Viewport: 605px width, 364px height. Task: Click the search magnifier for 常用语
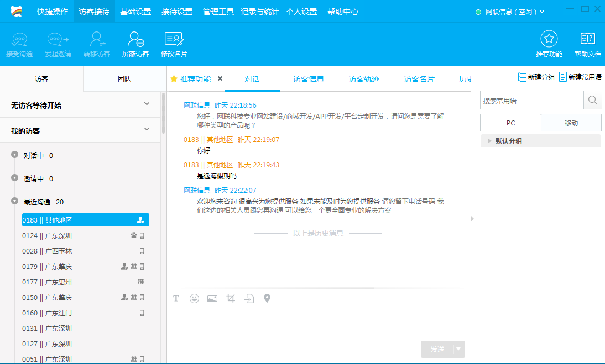point(592,101)
